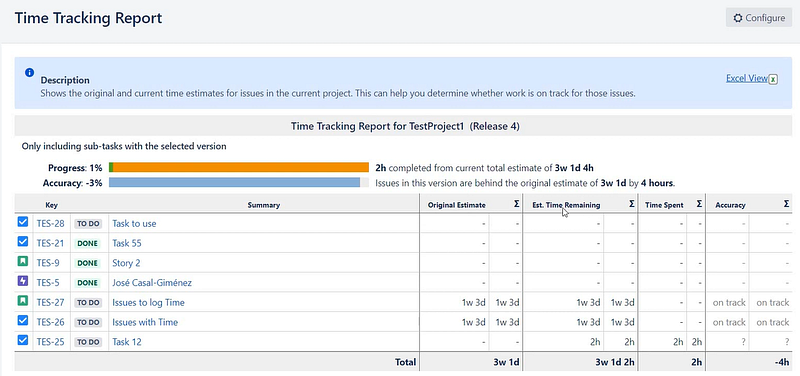Screen dimensions: 800x376
Task: Click the blue Accuracy bar
Action: coord(235,182)
